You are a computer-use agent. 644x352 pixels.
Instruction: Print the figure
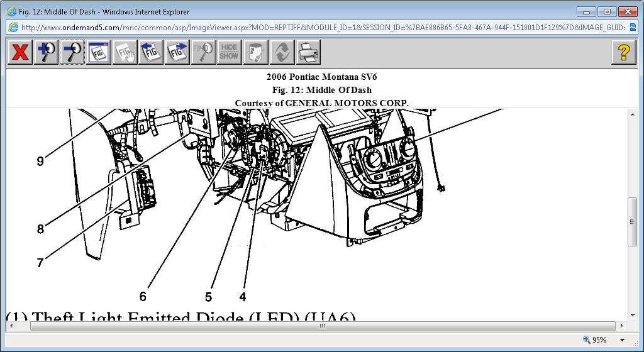point(308,52)
